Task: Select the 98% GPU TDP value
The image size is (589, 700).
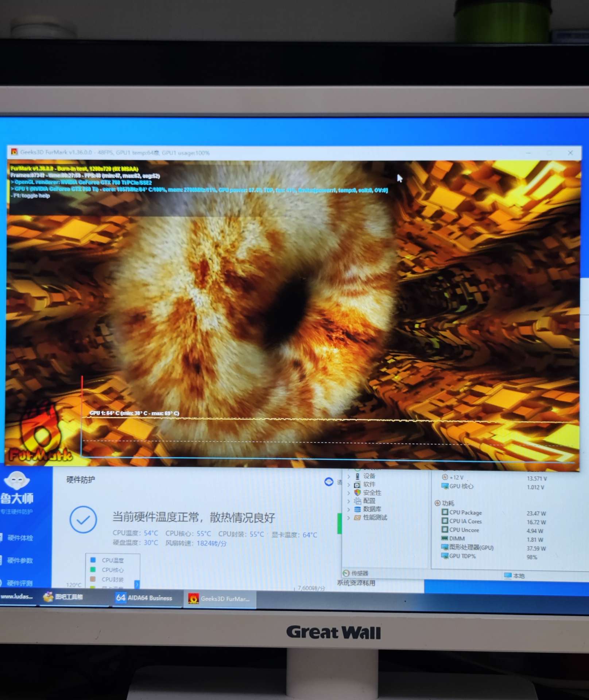Action: pyautogui.click(x=532, y=557)
